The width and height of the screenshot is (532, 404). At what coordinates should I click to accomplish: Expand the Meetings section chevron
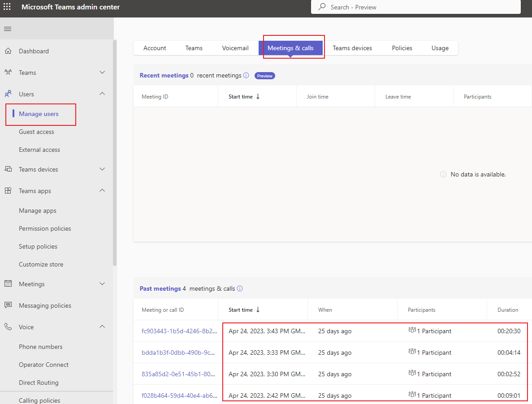coord(102,284)
